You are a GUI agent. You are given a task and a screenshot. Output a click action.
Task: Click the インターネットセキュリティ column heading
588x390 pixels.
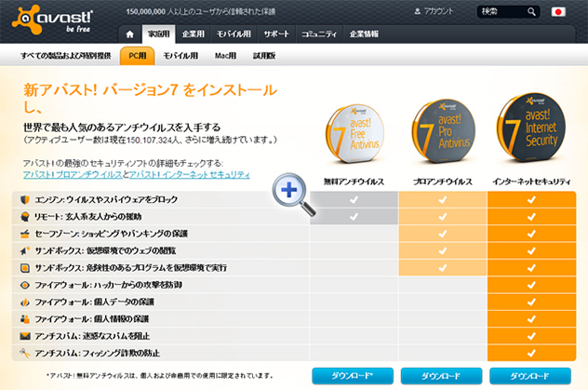pyautogui.click(x=531, y=182)
